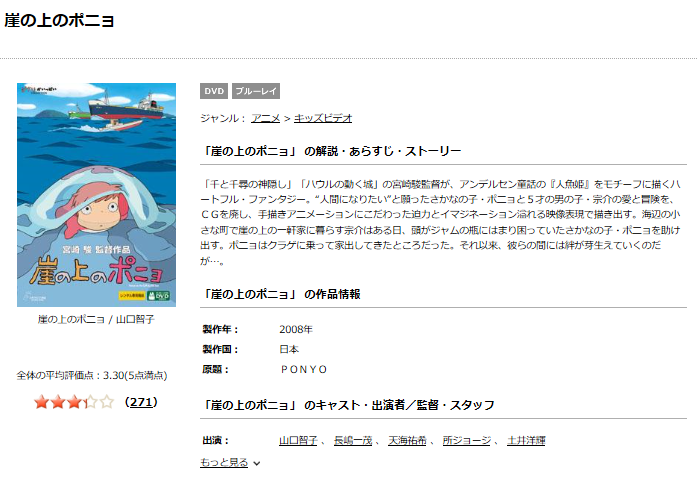Open the アニメ genre link
This screenshot has width=697, height=483.
point(265,118)
